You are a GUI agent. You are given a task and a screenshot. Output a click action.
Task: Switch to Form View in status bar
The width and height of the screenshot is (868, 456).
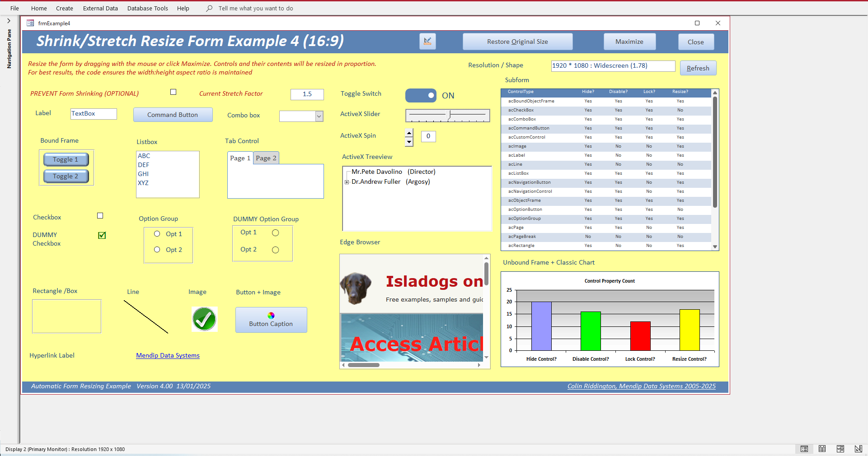(x=804, y=449)
